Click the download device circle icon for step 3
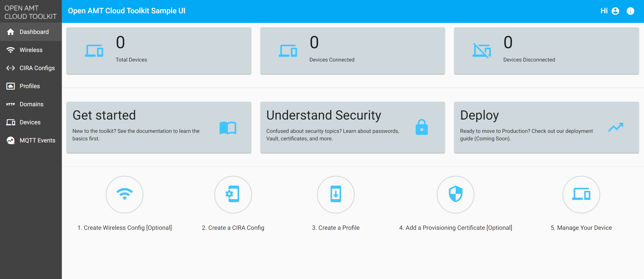Image resolution: width=644 pixels, height=279 pixels. click(336, 195)
